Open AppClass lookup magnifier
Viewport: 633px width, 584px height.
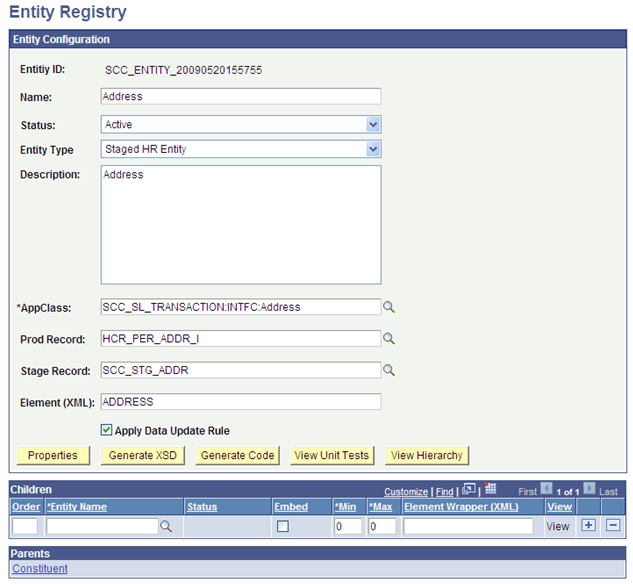tap(389, 307)
